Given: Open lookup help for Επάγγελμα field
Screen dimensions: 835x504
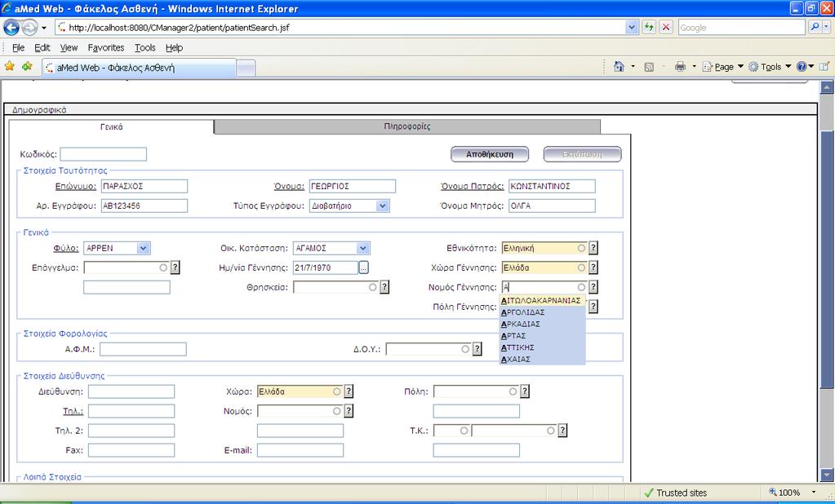Looking at the screenshot, I should [175, 267].
